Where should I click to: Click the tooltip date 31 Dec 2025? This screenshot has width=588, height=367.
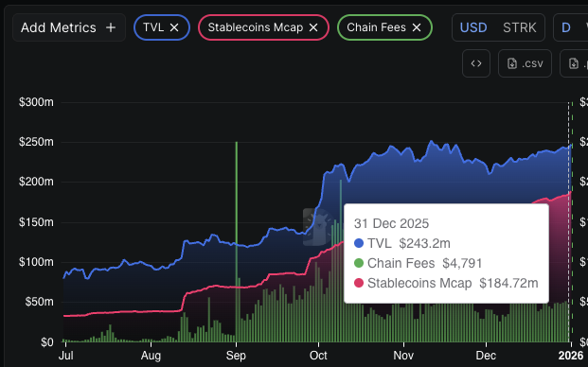pyautogui.click(x=391, y=223)
